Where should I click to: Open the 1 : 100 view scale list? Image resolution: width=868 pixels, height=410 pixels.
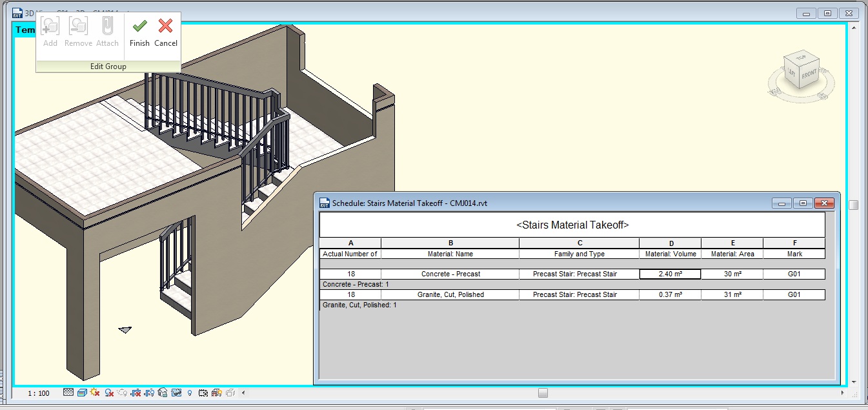40,393
